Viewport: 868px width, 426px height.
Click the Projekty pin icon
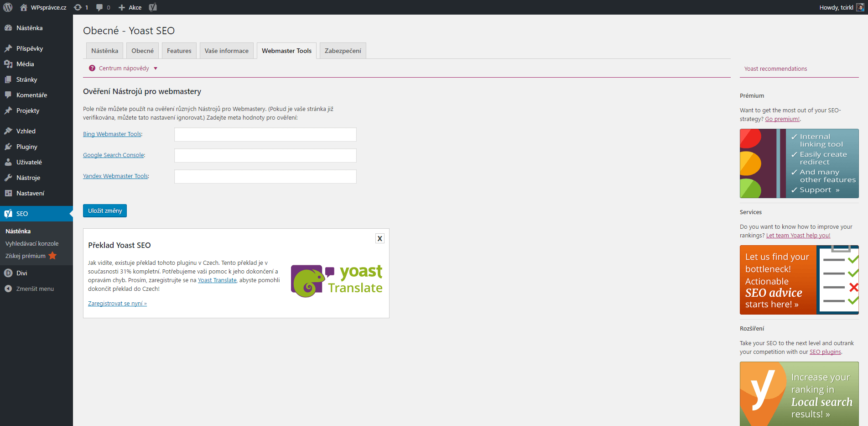click(8, 110)
